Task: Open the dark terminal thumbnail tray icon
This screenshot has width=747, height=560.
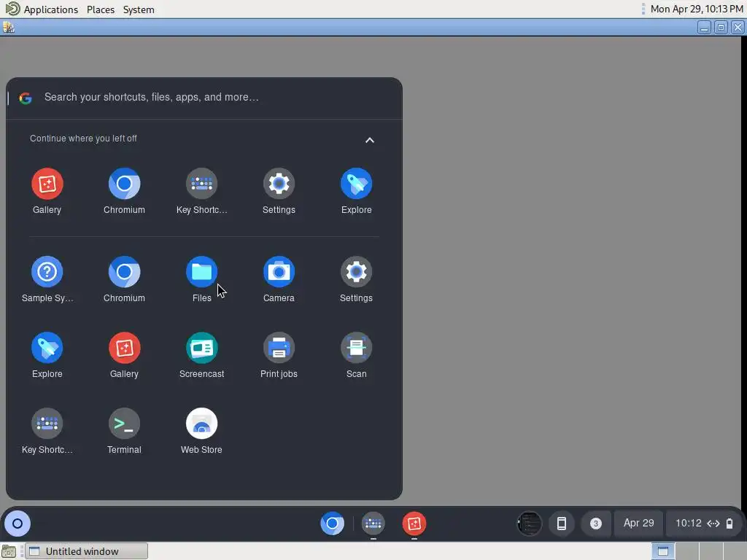Action: (x=530, y=524)
